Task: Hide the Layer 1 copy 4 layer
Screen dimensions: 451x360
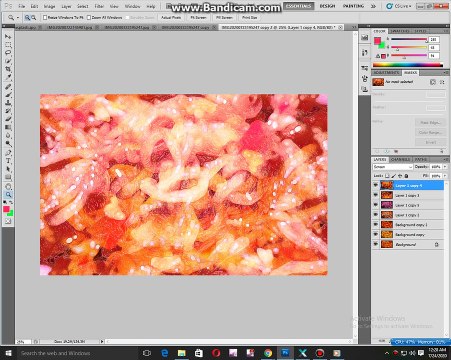Action: click(x=376, y=185)
